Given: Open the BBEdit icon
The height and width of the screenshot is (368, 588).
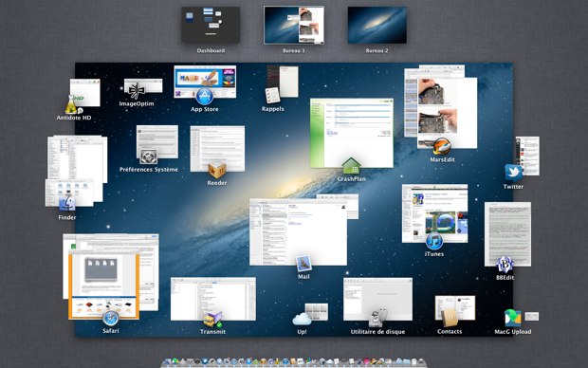Looking at the screenshot, I should [505, 265].
